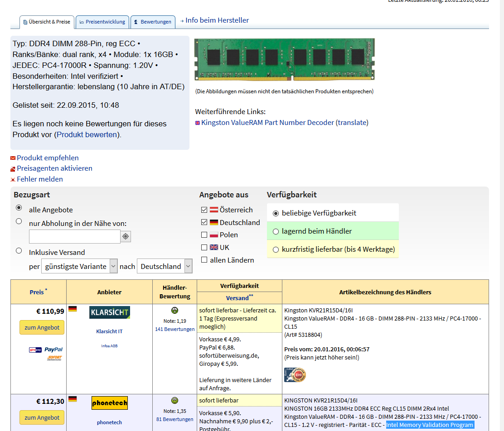Click the giropay payment logo
Image resolution: width=504 pixels, height=431 pixels.
point(35,350)
